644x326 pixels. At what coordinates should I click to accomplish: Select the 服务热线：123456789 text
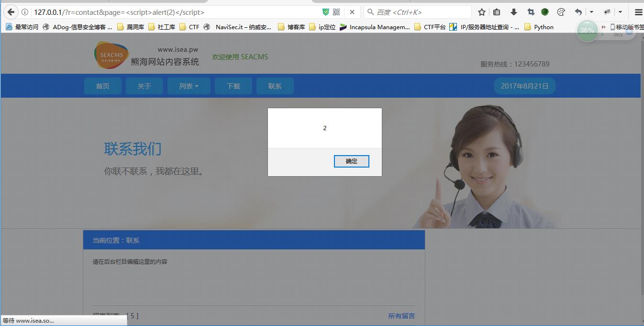coord(515,64)
